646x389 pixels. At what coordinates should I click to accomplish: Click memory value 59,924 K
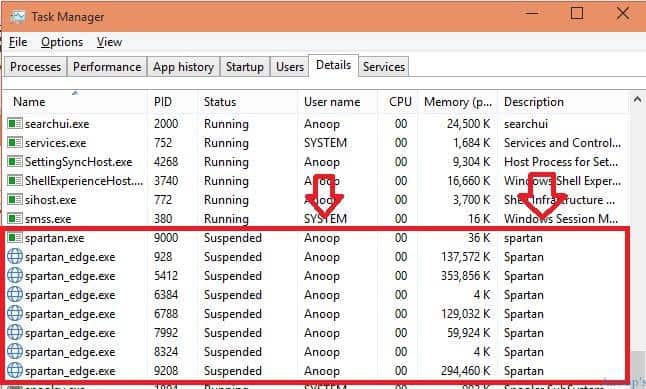tap(468, 333)
